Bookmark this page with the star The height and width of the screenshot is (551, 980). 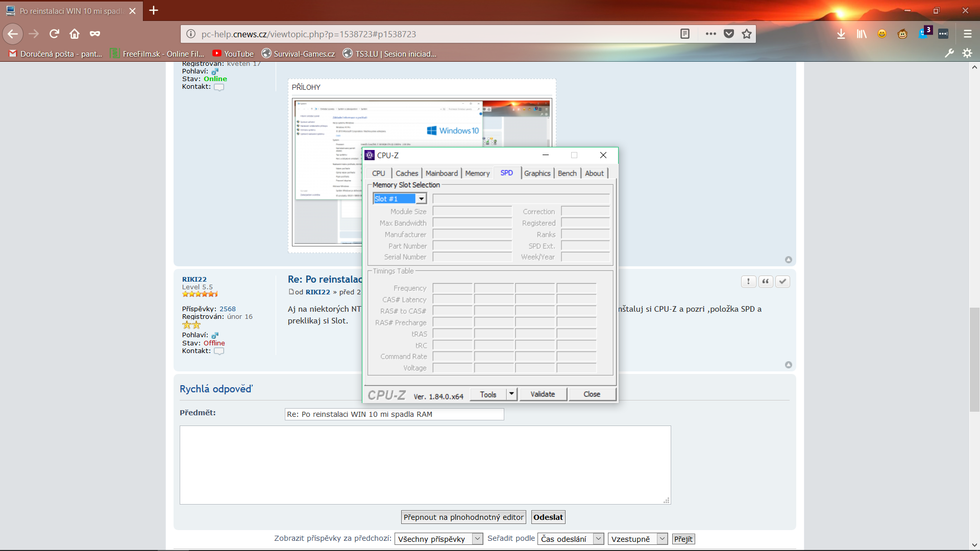coord(747,34)
